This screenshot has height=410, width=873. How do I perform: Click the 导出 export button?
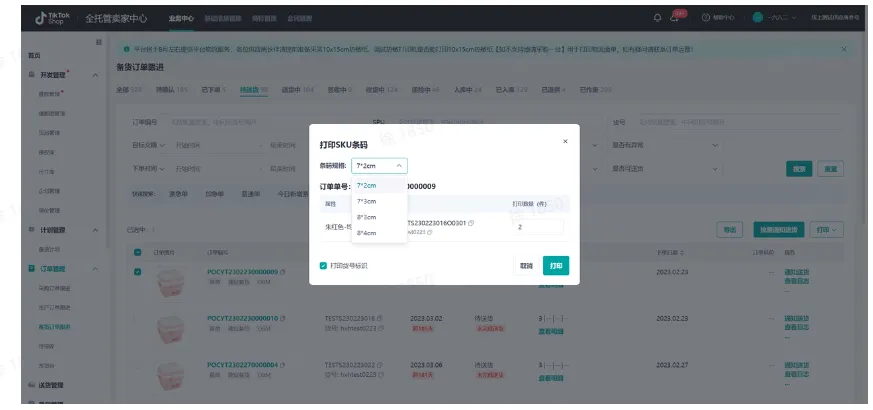click(729, 230)
